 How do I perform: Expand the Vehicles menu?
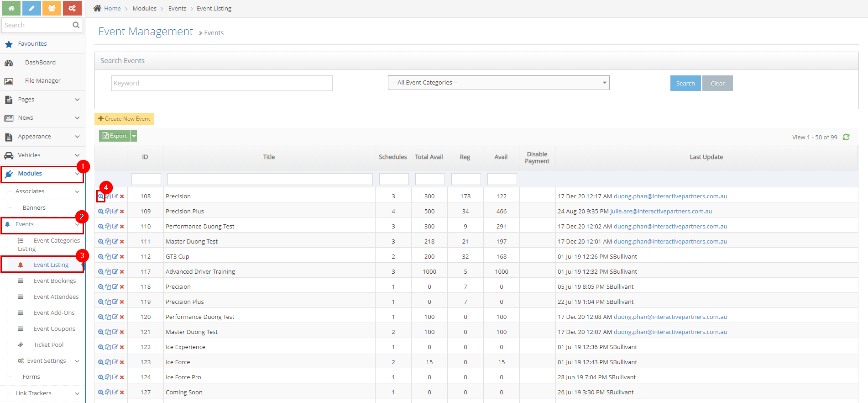[77, 155]
